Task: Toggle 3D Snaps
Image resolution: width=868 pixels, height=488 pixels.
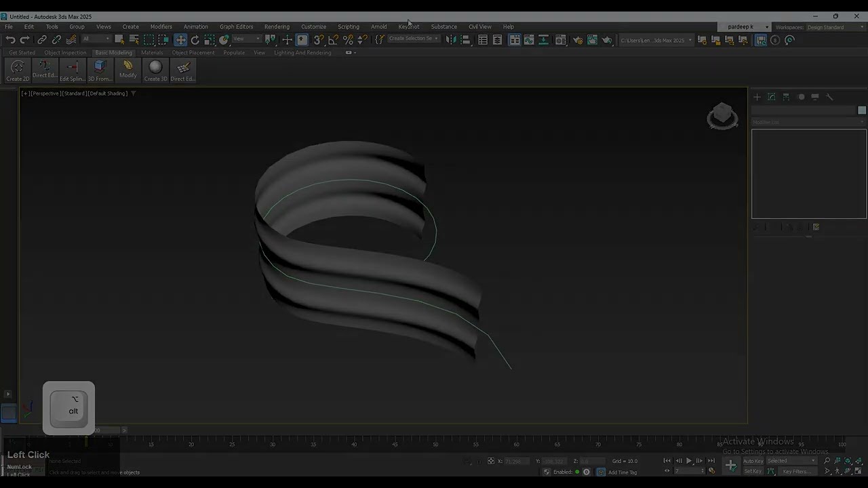Action: [318, 40]
